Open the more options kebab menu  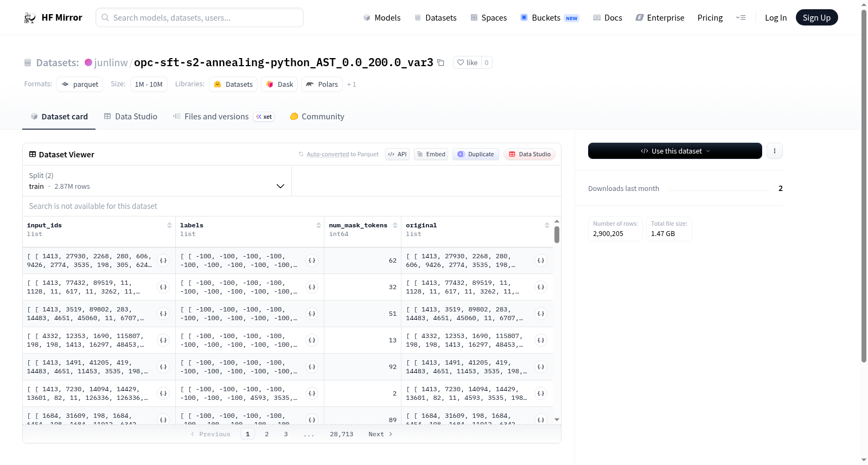point(775,151)
